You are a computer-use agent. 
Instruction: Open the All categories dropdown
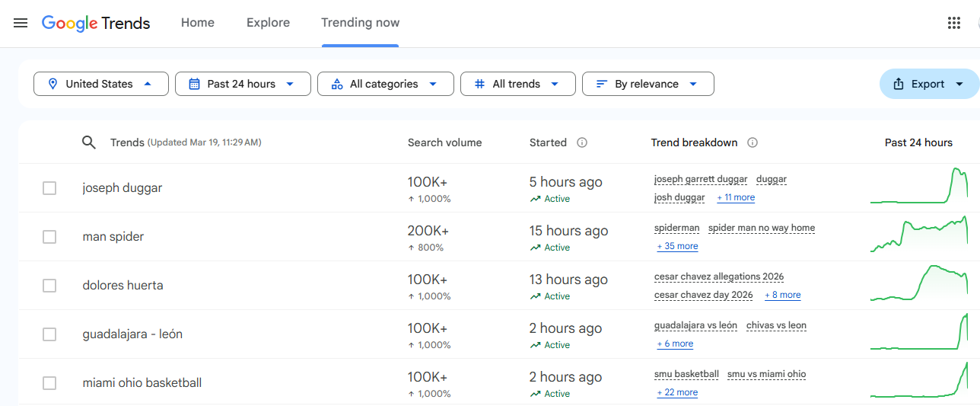pyautogui.click(x=386, y=84)
